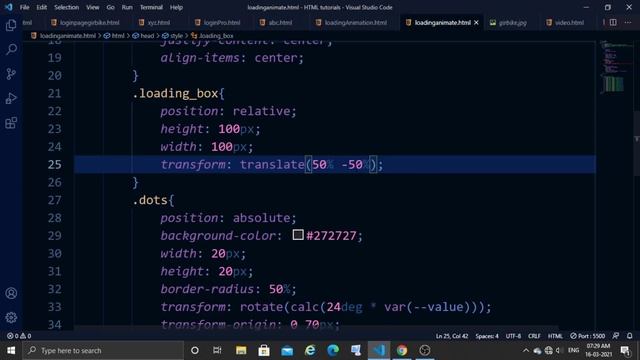Click CRLF end-of-line selector
Screen dimensions: 640x360
tap(534, 336)
